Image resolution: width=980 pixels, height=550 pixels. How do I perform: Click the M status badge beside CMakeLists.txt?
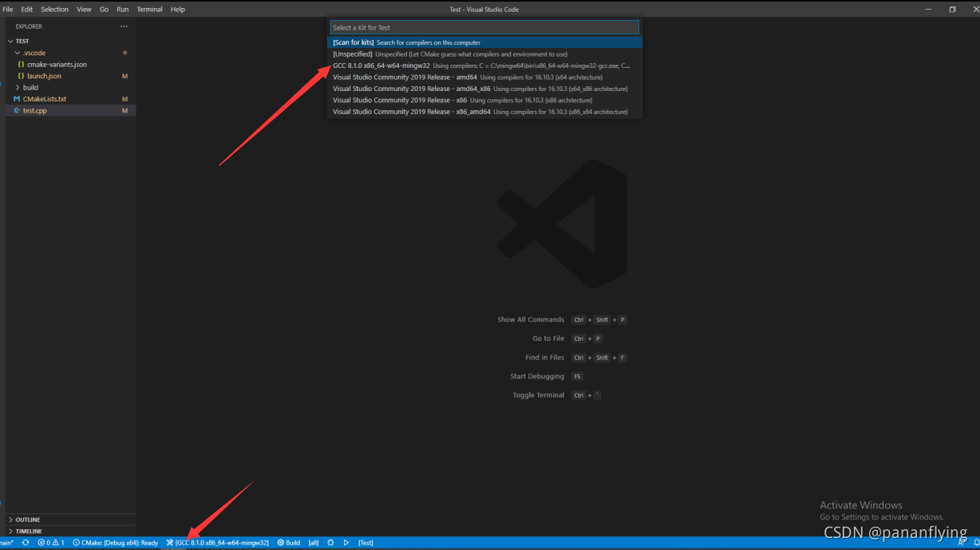point(124,99)
